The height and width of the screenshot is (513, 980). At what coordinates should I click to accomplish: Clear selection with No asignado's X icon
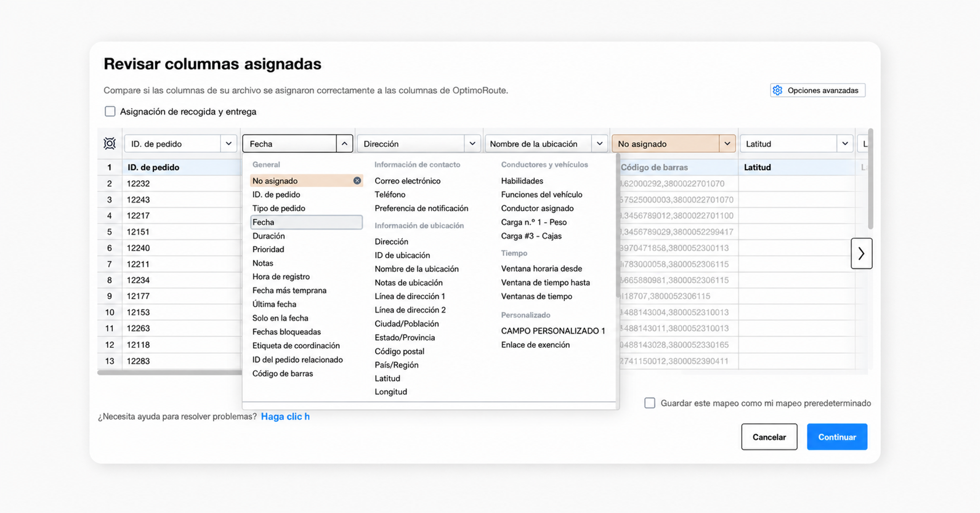(357, 181)
